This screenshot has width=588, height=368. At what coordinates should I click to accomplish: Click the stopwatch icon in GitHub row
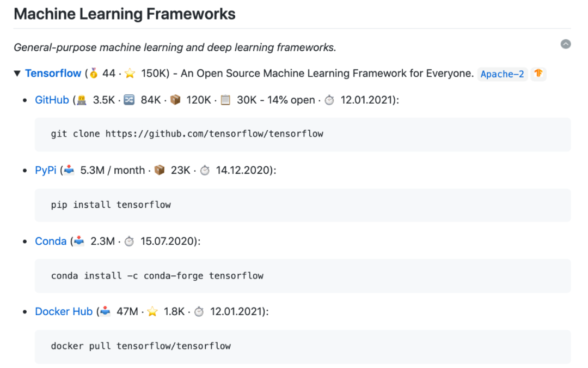329,100
